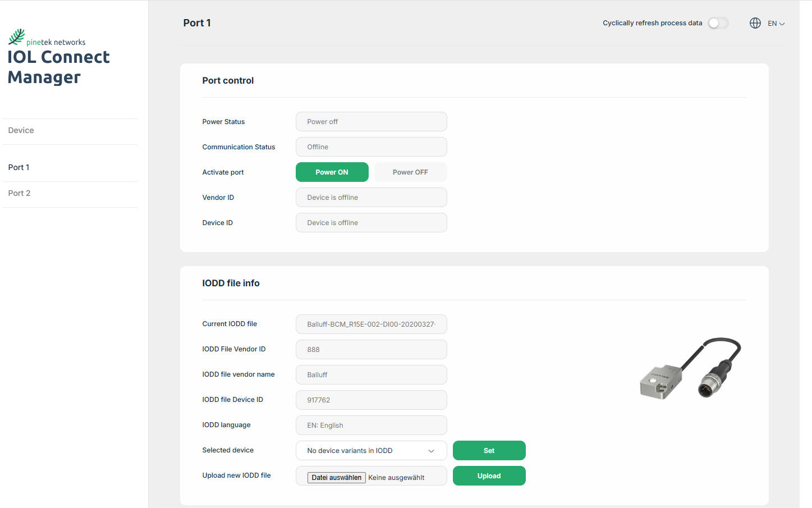
Task: Select Port 1 in sidebar
Action: point(19,167)
